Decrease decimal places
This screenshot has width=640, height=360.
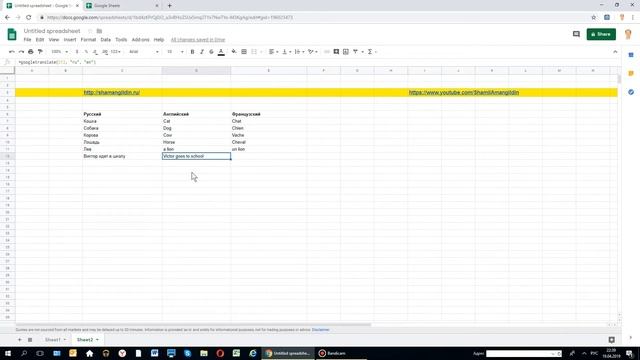coord(95,52)
